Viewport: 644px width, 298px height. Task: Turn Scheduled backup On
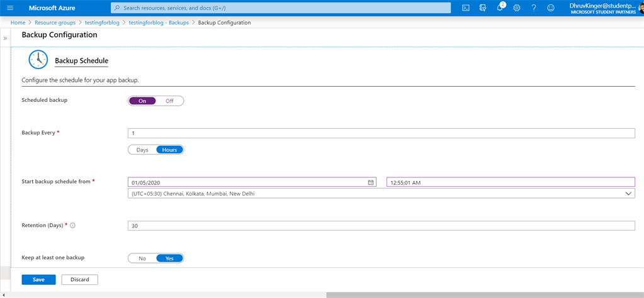click(x=142, y=101)
